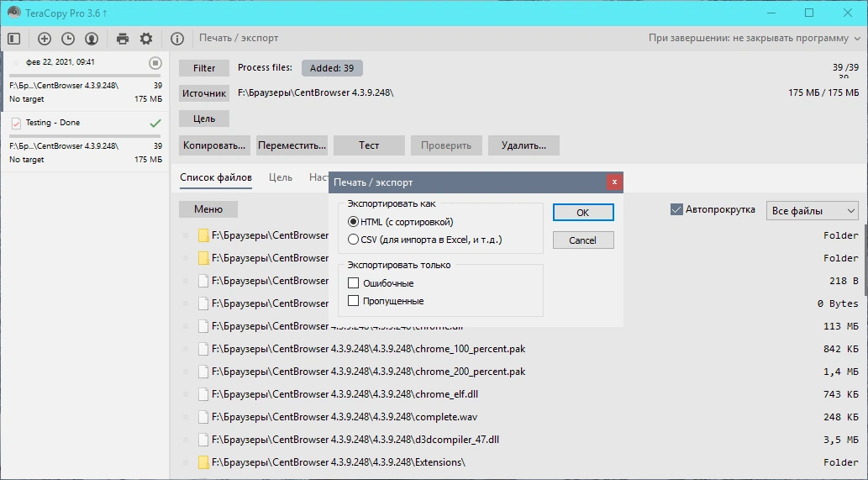Confirm export with OK button
Image resolution: width=868 pixels, height=480 pixels.
coord(583,213)
